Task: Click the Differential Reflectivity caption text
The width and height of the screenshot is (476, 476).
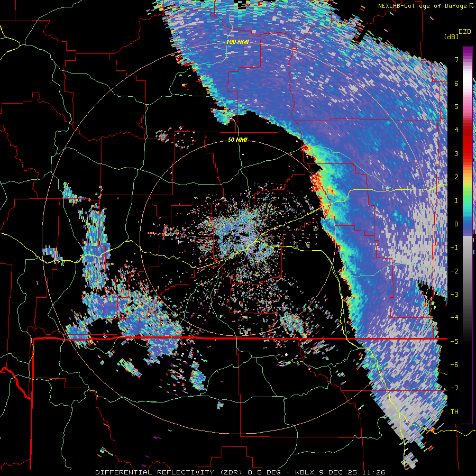Action: [240, 472]
